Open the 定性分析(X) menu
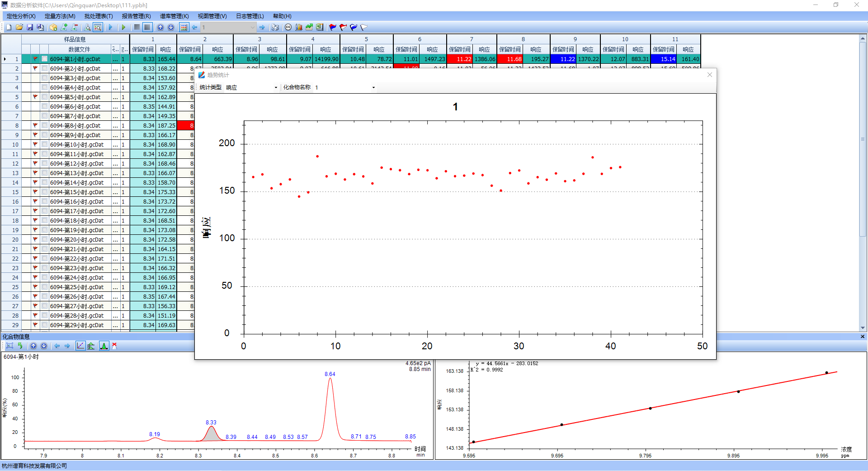The width and height of the screenshot is (868, 471). (x=21, y=16)
